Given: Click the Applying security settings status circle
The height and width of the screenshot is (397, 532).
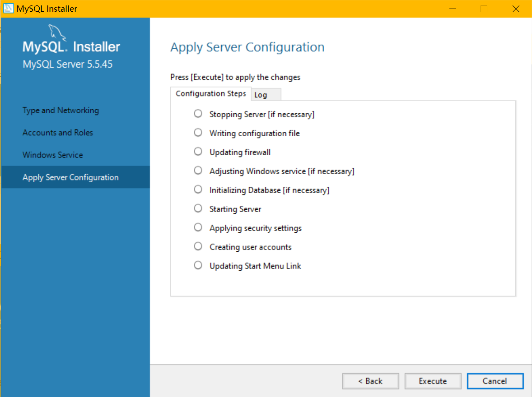Looking at the screenshot, I should coord(198,227).
